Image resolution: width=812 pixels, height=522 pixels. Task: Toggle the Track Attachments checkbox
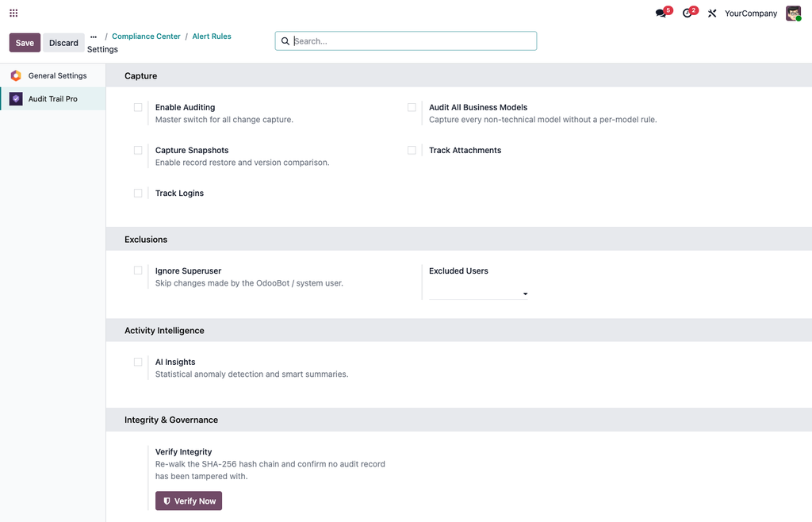(x=412, y=150)
